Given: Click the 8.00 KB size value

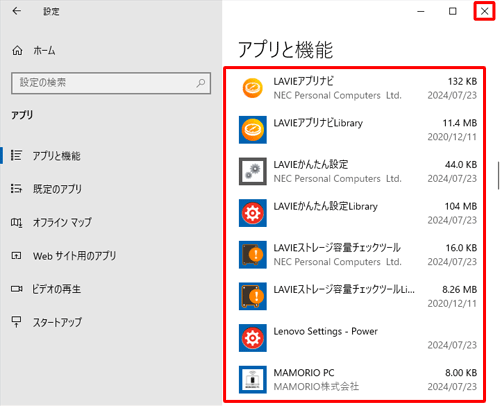Looking at the screenshot, I should pyautogui.click(x=461, y=373).
